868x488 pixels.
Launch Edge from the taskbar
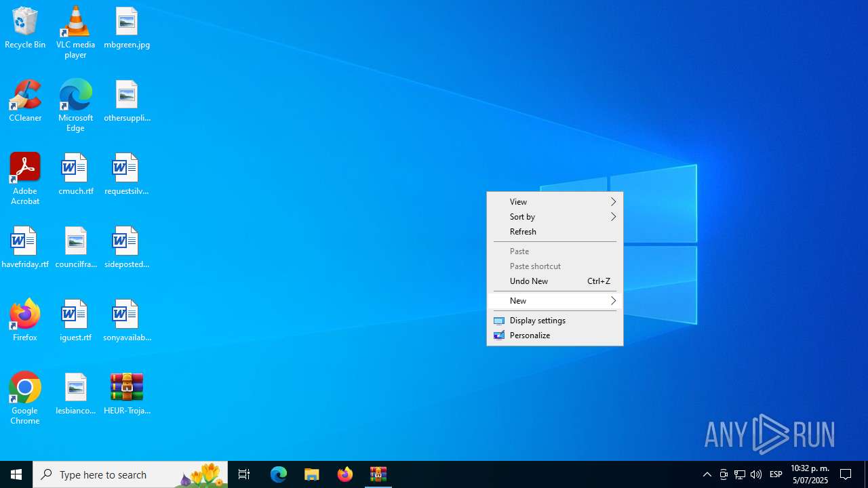click(279, 474)
